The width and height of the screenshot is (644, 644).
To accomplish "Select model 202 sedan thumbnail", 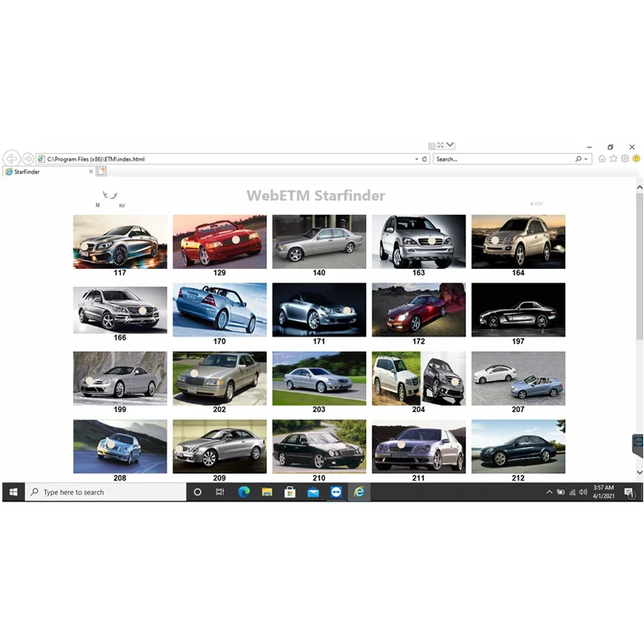I will (x=219, y=378).
